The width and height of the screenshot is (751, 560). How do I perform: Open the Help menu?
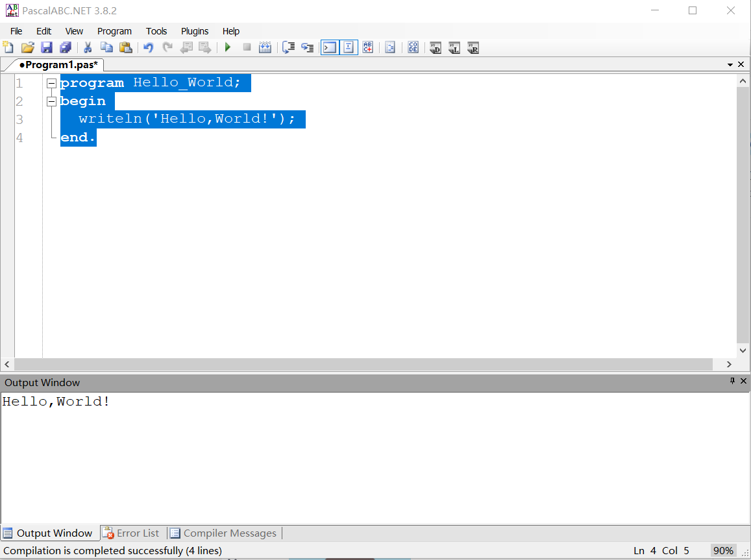tap(231, 31)
